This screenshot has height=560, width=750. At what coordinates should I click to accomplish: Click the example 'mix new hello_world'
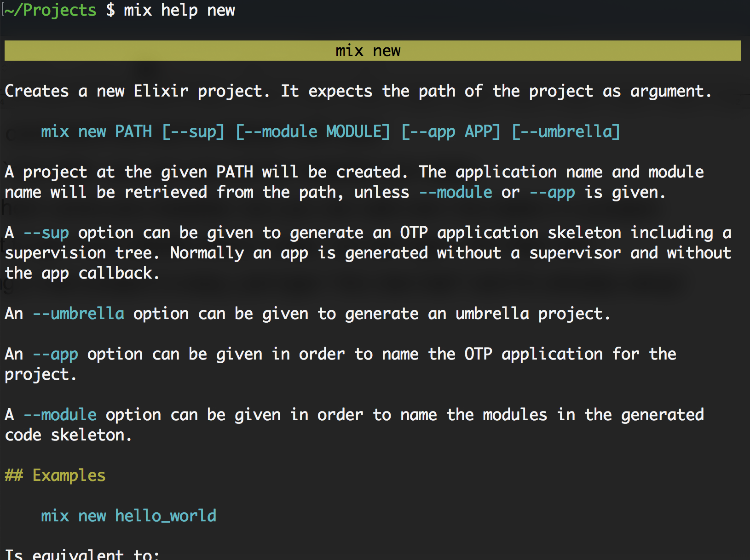click(129, 516)
